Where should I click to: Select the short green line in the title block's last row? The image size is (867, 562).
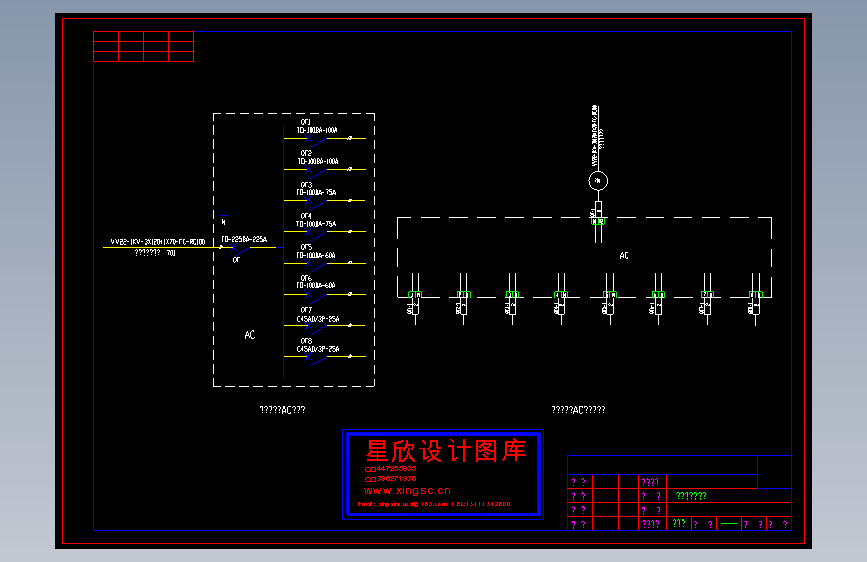point(729,523)
